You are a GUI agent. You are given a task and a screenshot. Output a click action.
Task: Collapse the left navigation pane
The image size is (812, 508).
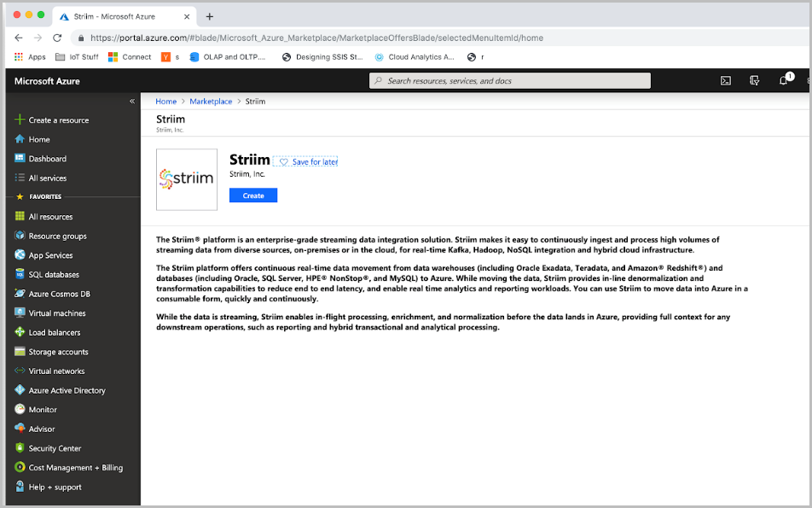(132, 100)
